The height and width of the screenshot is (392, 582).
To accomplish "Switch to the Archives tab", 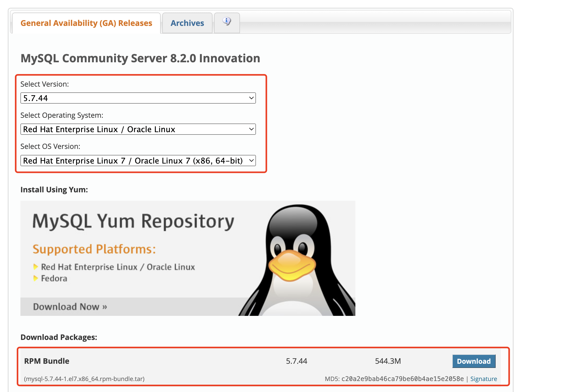I will tap(187, 23).
